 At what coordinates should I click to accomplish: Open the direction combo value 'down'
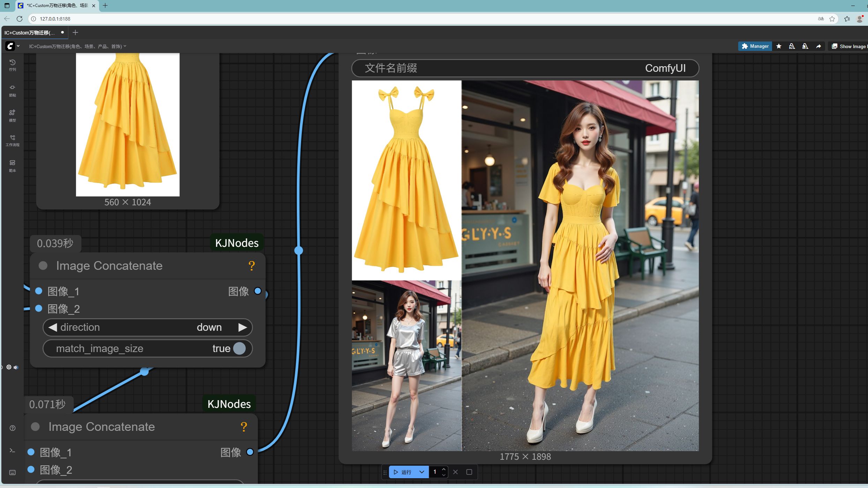pos(209,327)
